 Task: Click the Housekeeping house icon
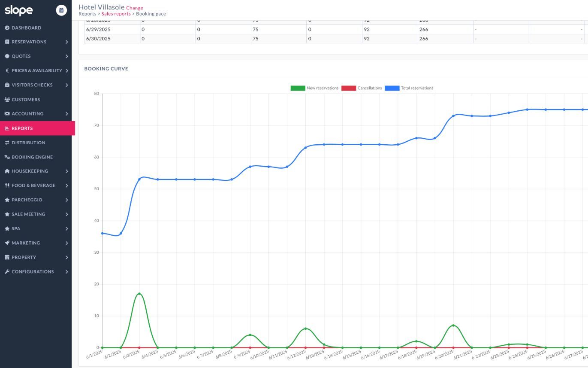(x=7, y=171)
